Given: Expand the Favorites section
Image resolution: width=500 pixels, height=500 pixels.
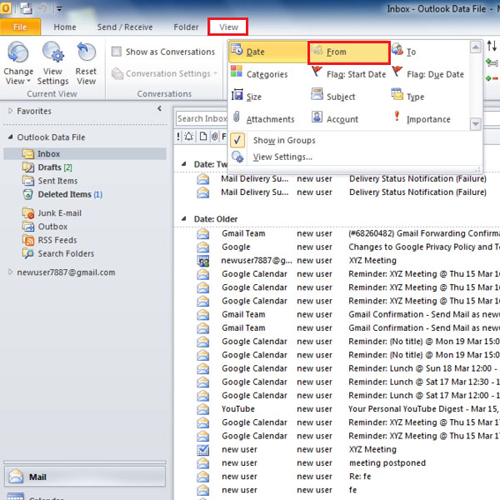Looking at the screenshot, I should (x=10, y=111).
